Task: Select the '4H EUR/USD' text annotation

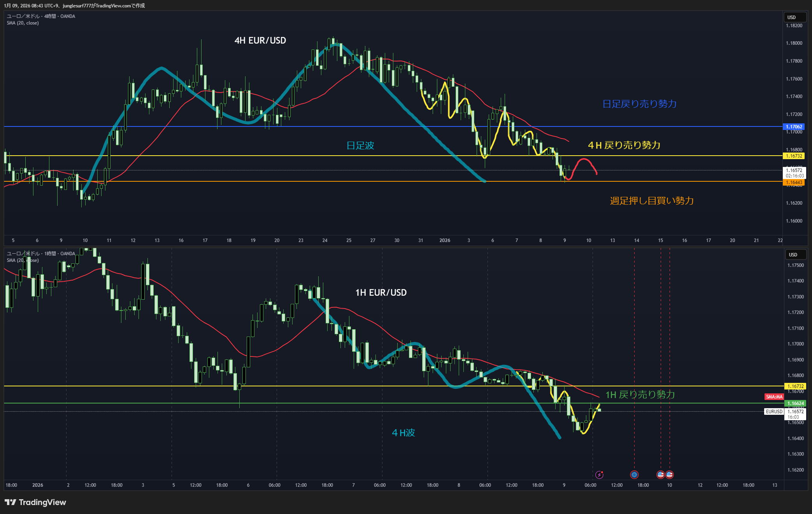Action: (x=260, y=40)
